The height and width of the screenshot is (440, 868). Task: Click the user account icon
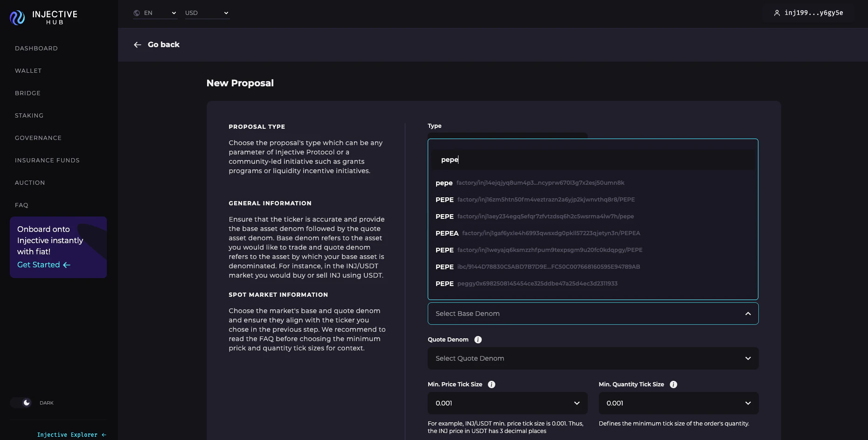777,13
